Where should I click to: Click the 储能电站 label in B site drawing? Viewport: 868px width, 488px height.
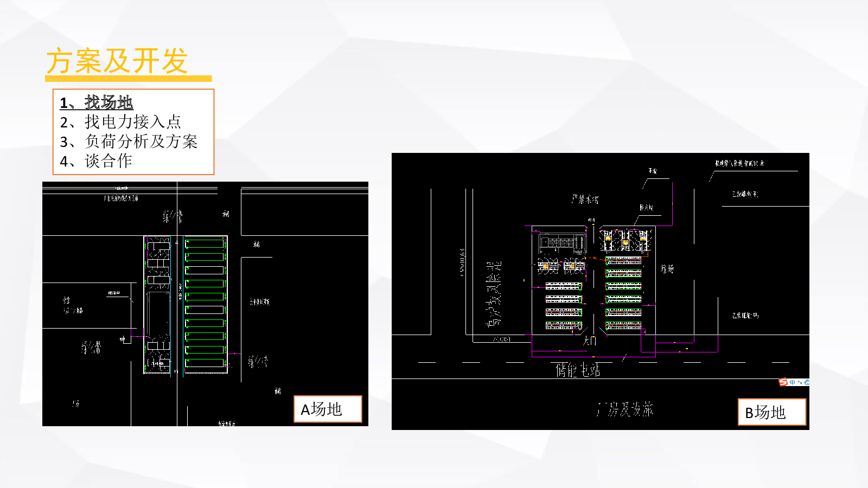[578, 370]
